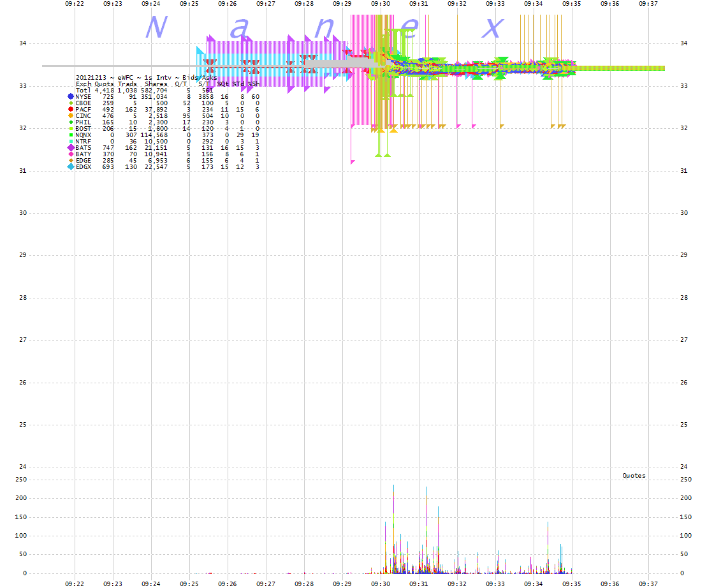Click the lime BOST legend square

(x=71, y=129)
